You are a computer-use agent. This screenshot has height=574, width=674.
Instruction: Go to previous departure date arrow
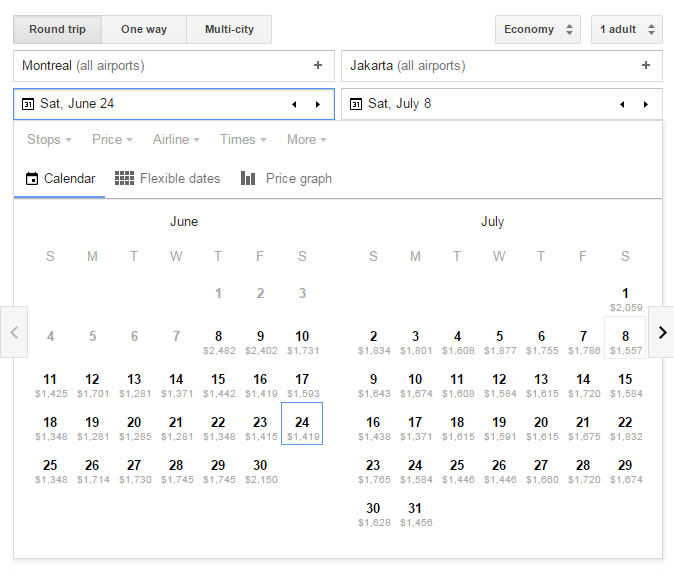tap(294, 104)
